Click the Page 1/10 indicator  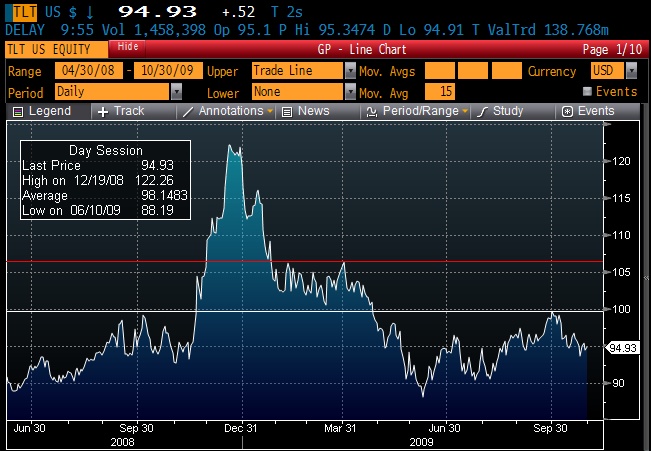[x=611, y=48]
